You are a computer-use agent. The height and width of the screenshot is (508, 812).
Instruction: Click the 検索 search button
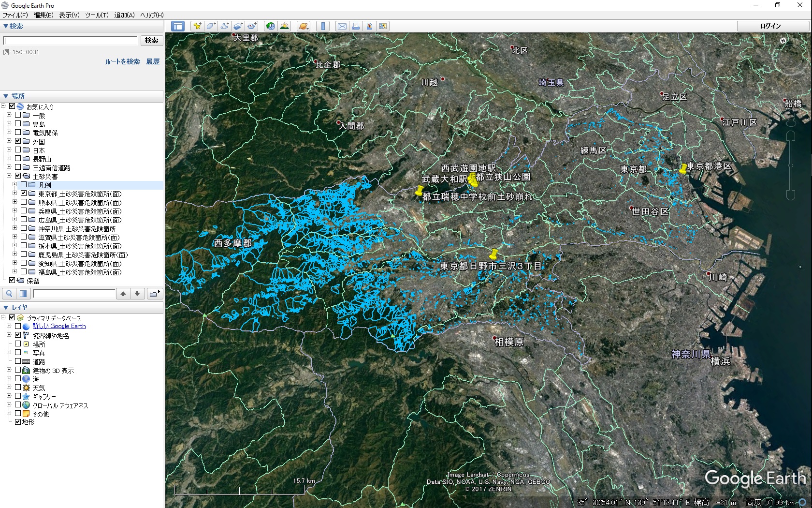click(151, 40)
